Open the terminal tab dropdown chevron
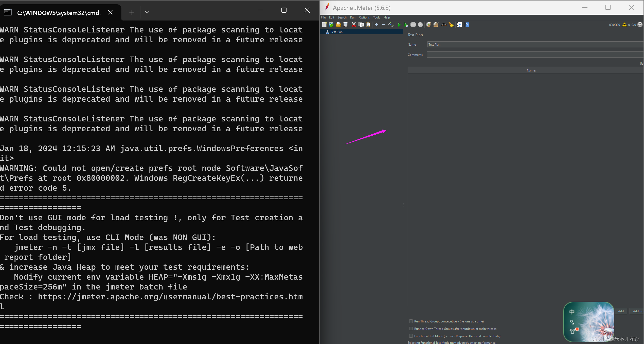This screenshot has width=644, height=344. pyautogui.click(x=147, y=12)
